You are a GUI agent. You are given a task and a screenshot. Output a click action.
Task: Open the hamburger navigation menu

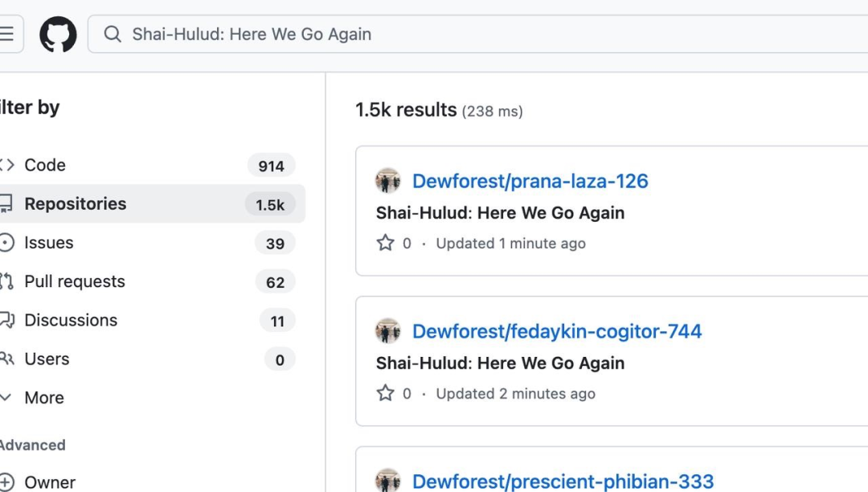point(8,35)
